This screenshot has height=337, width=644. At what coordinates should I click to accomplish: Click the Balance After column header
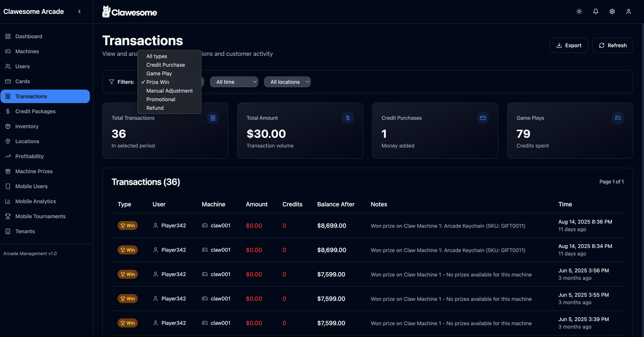point(336,204)
